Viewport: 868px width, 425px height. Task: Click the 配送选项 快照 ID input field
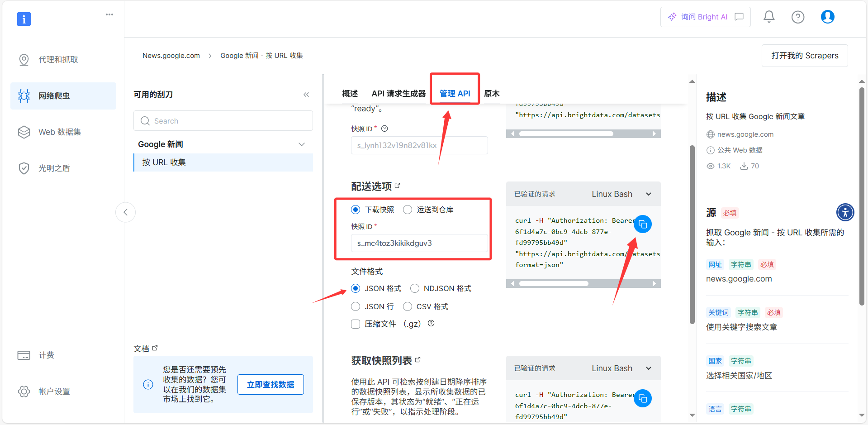(419, 243)
